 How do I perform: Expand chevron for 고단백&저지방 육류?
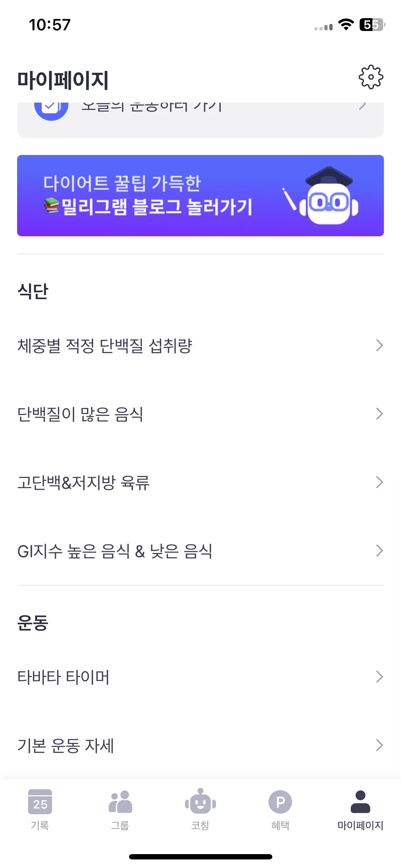pos(379,482)
